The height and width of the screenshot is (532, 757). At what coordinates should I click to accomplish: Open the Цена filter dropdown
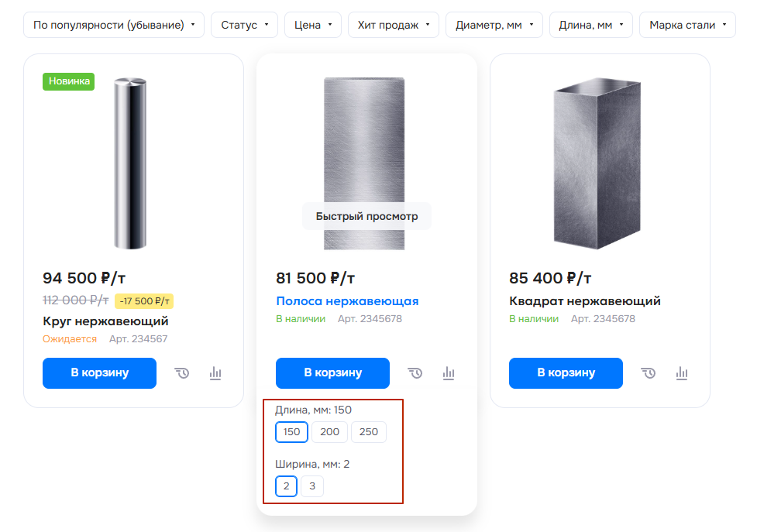click(313, 25)
